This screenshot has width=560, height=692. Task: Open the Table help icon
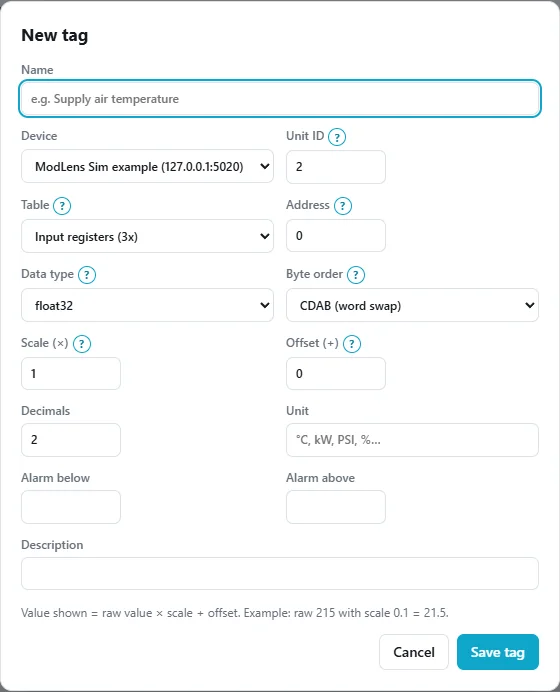tap(62, 206)
